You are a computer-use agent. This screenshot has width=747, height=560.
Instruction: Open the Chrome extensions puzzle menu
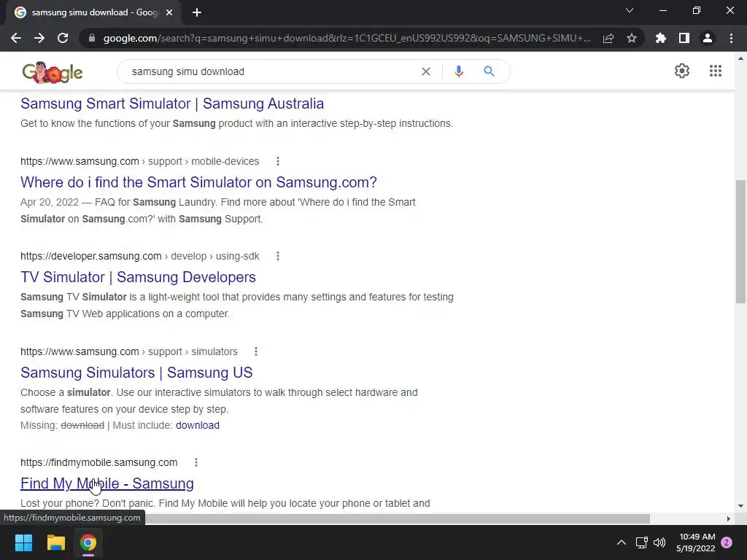point(661,38)
